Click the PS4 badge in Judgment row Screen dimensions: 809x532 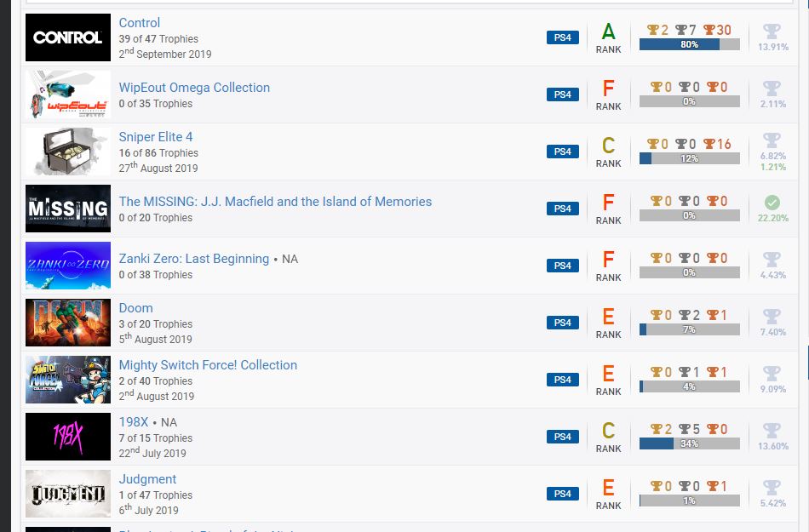(562, 494)
